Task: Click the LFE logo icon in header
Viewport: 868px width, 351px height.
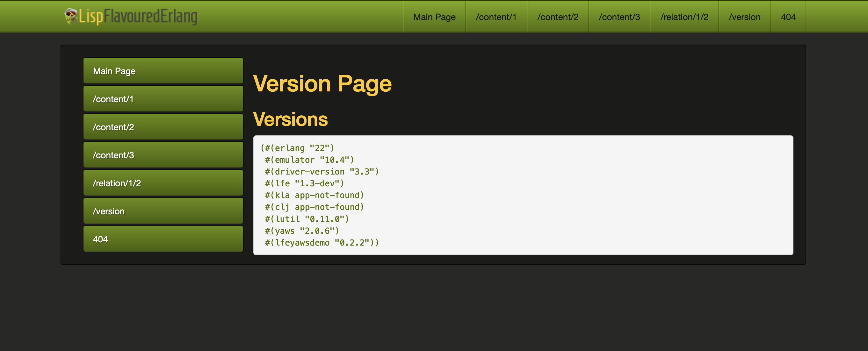Action: [x=71, y=16]
